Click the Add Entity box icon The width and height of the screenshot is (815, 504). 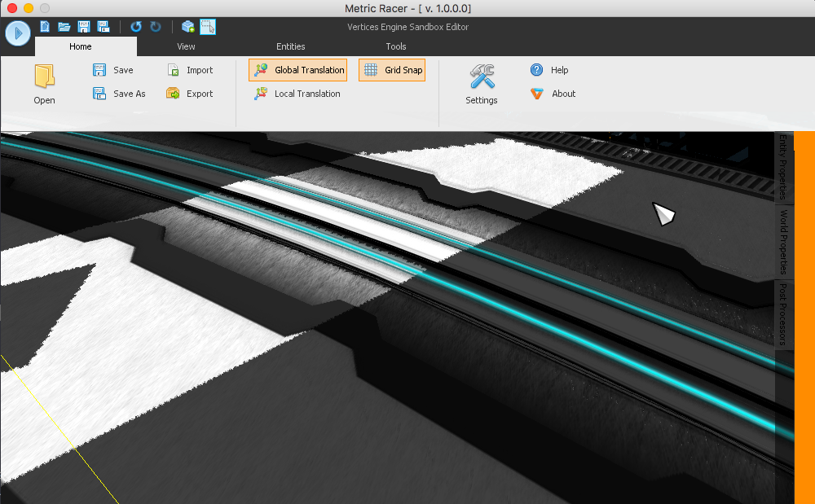pos(188,27)
